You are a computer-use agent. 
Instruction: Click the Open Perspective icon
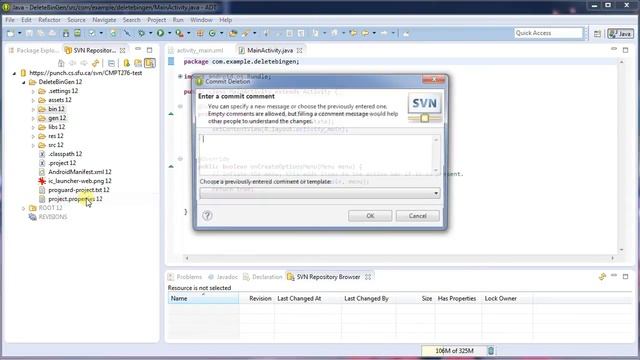click(x=597, y=34)
